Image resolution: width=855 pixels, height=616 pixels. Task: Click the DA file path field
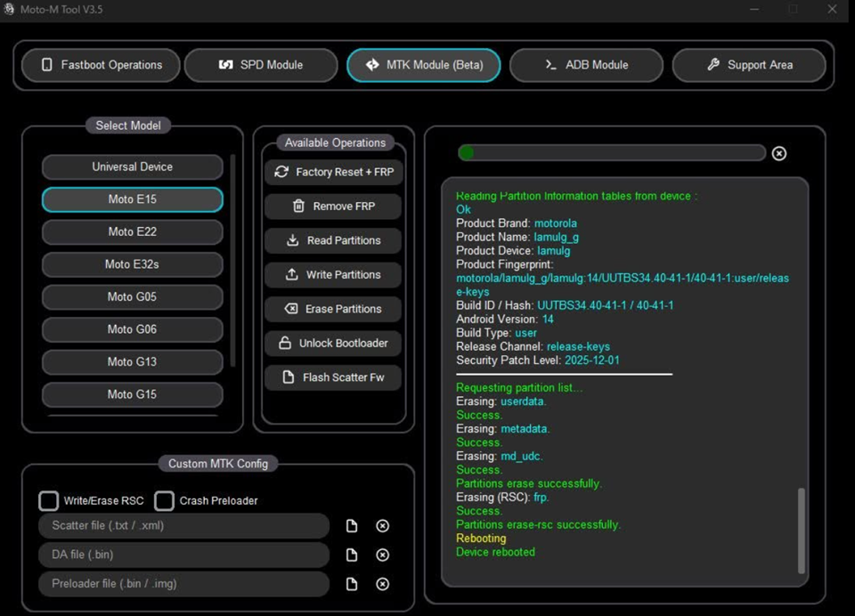[x=183, y=555]
